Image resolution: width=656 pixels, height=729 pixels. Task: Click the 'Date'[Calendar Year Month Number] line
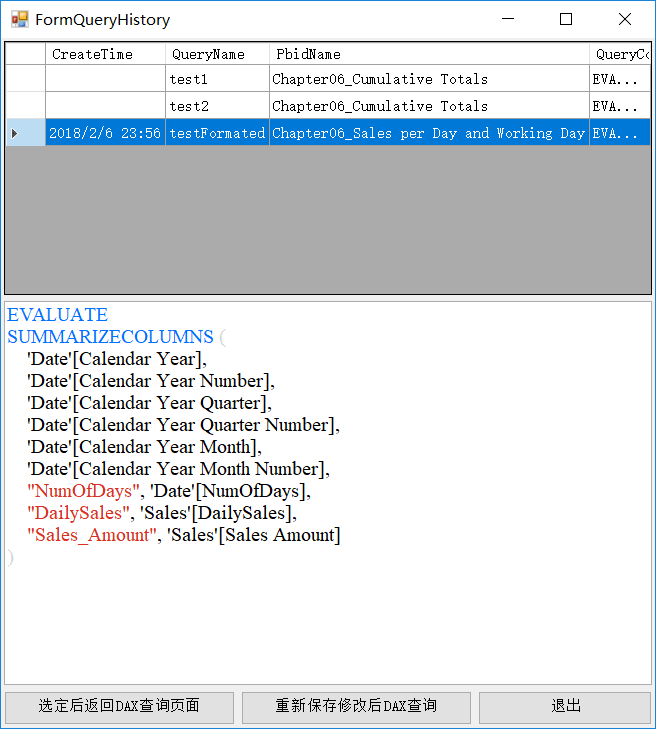178,469
